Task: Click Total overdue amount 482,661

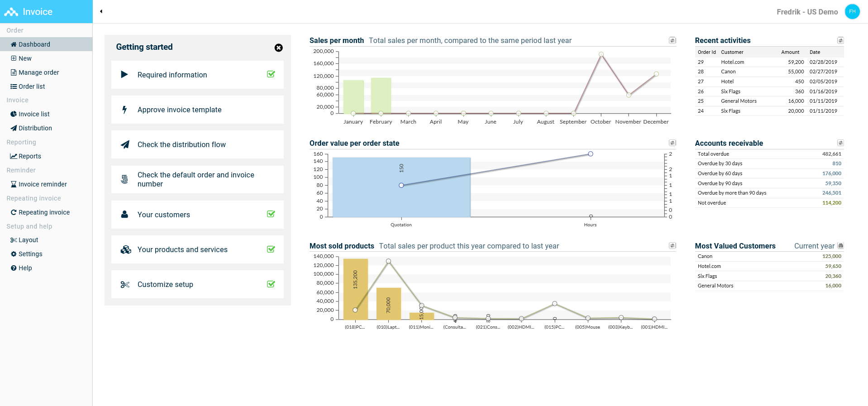Action: coord(832,154)
